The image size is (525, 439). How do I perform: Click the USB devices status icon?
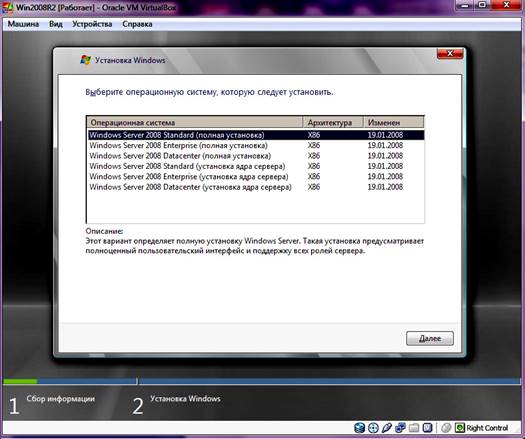coord(386,428)
